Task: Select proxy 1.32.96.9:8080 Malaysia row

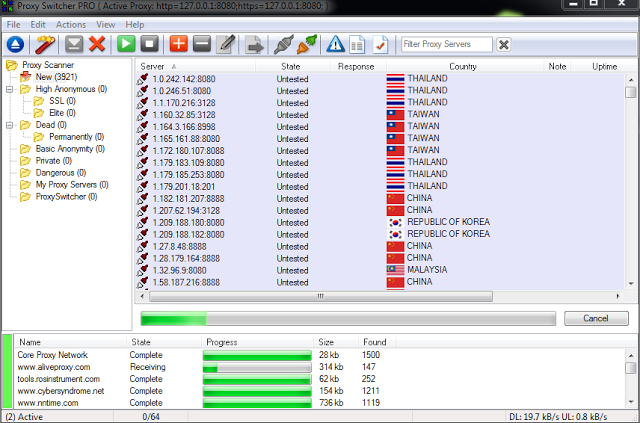Action: tap(380, 270)
